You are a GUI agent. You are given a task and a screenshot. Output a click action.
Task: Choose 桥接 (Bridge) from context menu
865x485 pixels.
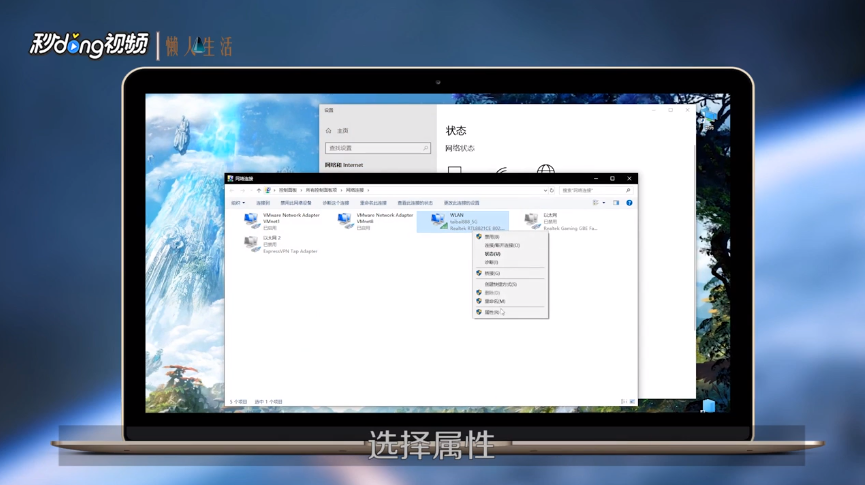click(510, 273)
